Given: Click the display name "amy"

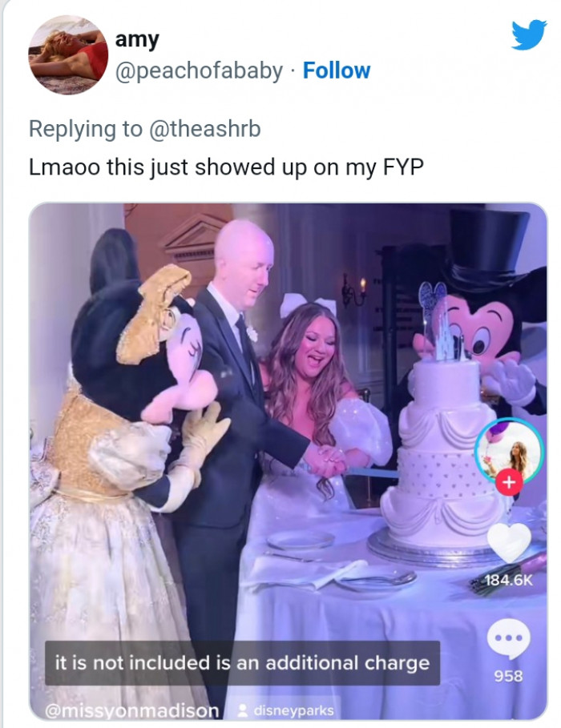Looking at the screenshot, I should pyautogui.click(x=137, y=38).
